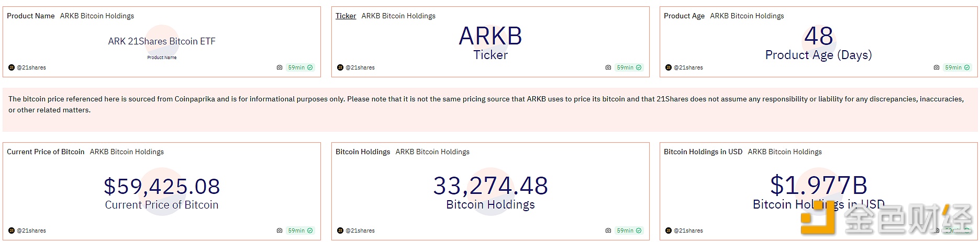This screenshot has width=980, height=242.
Task: Click 21shares avatar icon in Ticker panel
Action: 340,67
